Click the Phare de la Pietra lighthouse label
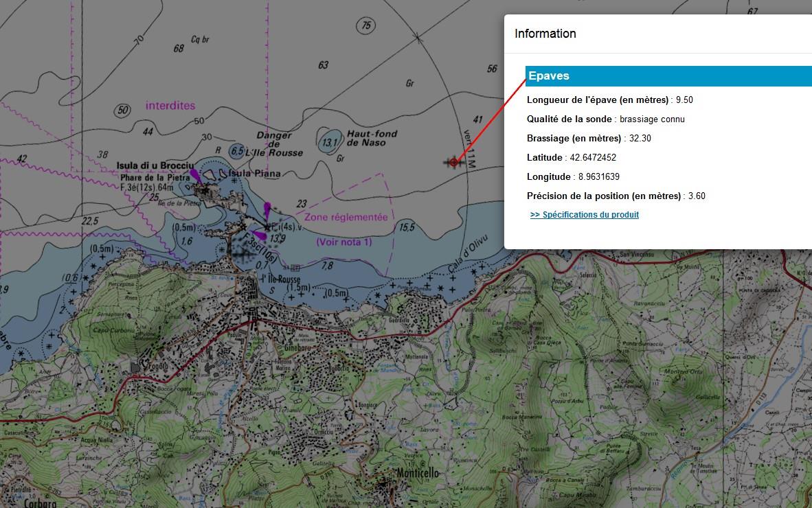The width and height of the screenshot is (812, 508). coord(155,177)
